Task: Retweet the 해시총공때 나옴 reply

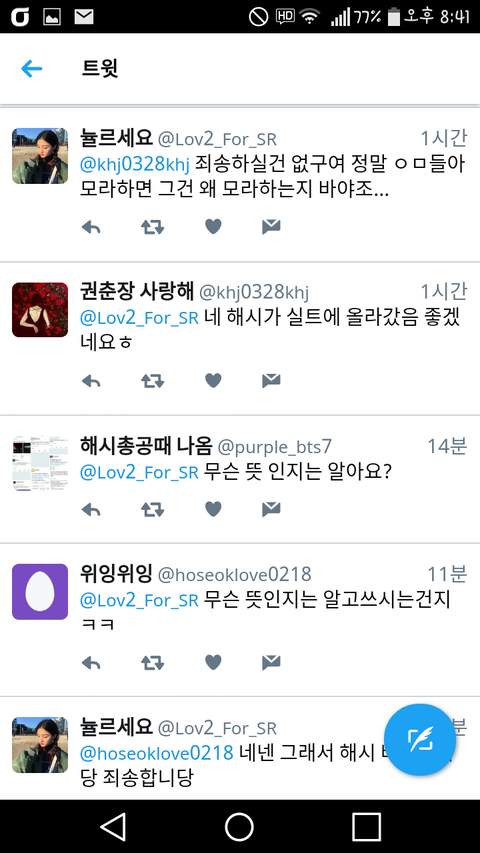Action: point(153,509)
